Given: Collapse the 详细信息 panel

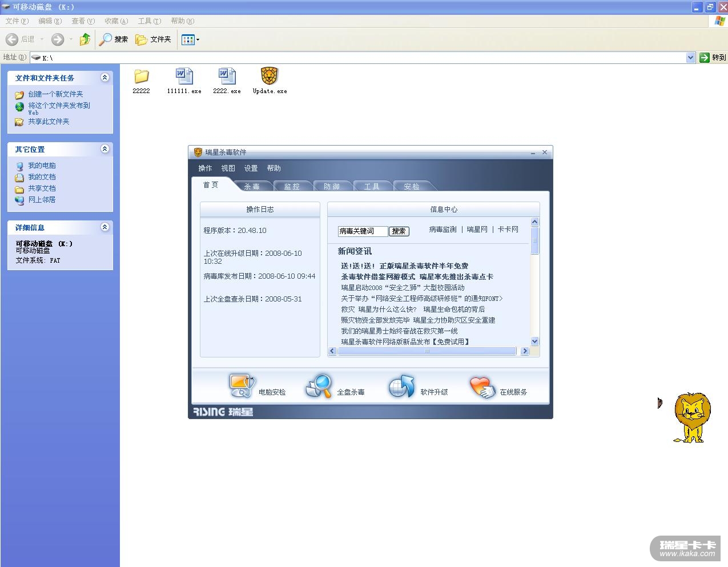Looking at the screenshot, I should point(104,227).
